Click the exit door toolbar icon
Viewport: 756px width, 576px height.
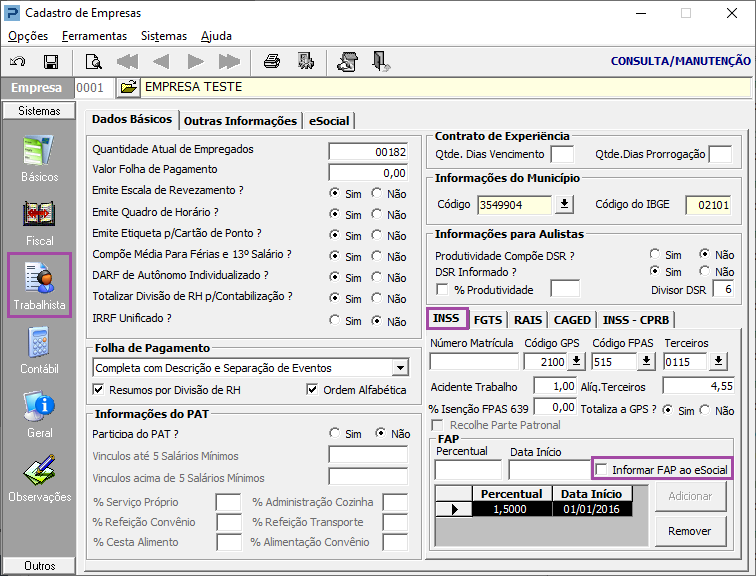point(381,62)
